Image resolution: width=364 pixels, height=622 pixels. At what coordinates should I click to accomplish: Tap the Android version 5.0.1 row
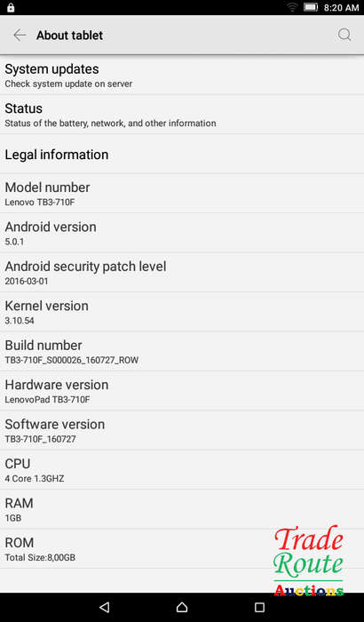tap(182, 233)
